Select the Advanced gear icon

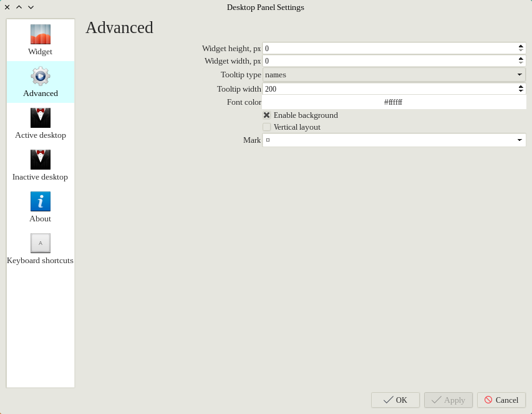[41, 76]
